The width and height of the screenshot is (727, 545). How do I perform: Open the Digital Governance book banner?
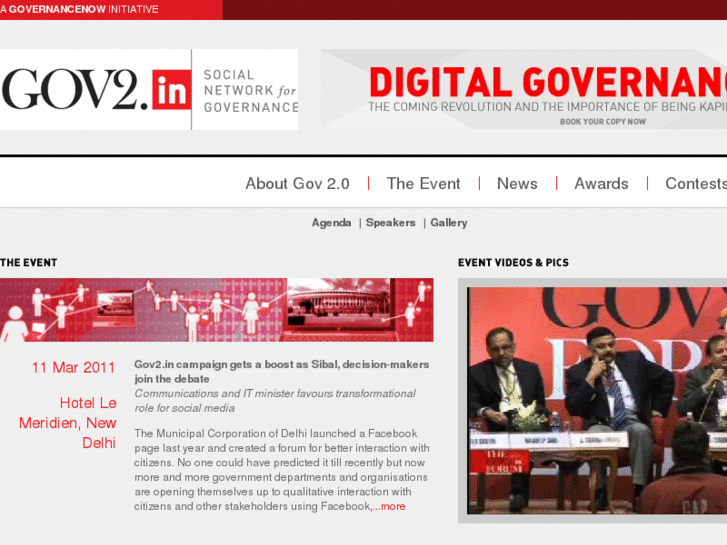[x=524, y=89]
